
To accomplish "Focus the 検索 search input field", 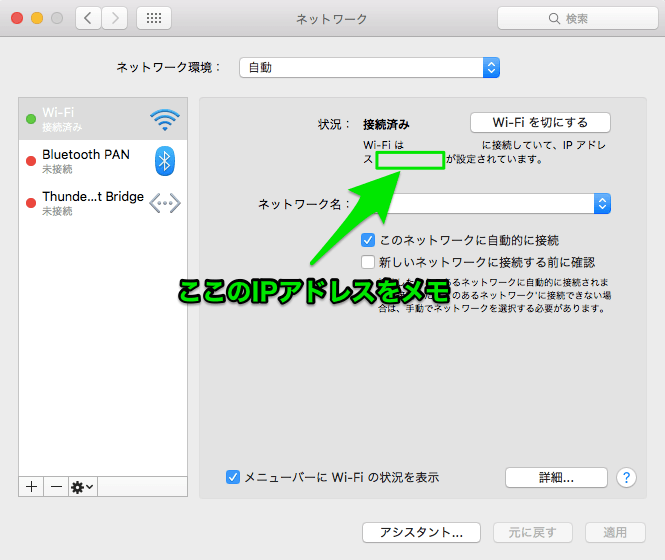I will click(578, 18).
